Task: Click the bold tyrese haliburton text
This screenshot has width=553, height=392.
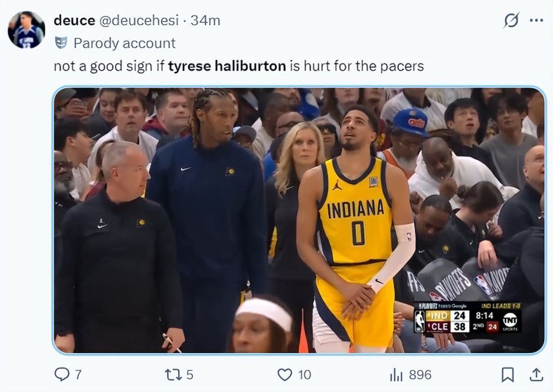Action: tap(226, 66)
